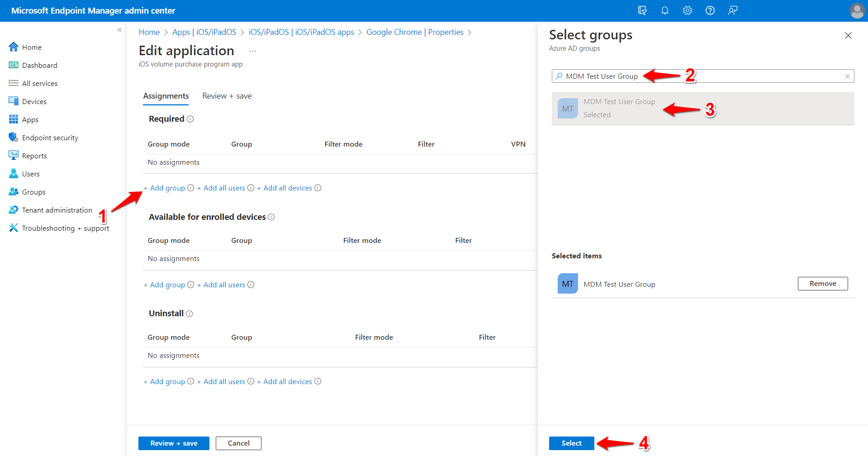Open Apps from the sidebar
Screen dimensions: 868x456
pos(29,119)
